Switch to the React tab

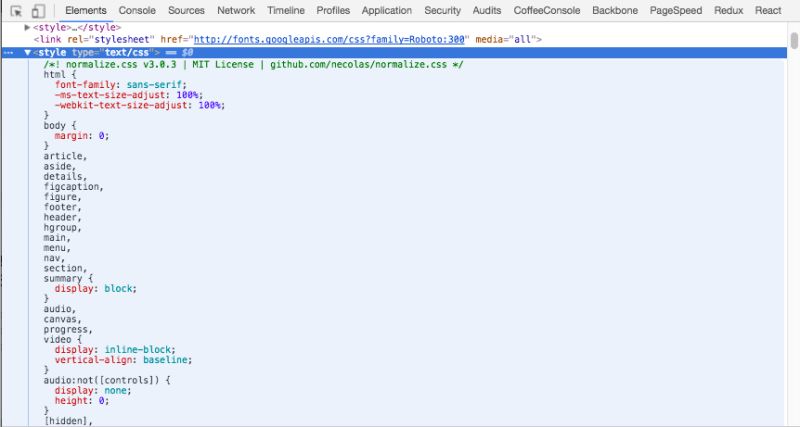pos(768,10)
